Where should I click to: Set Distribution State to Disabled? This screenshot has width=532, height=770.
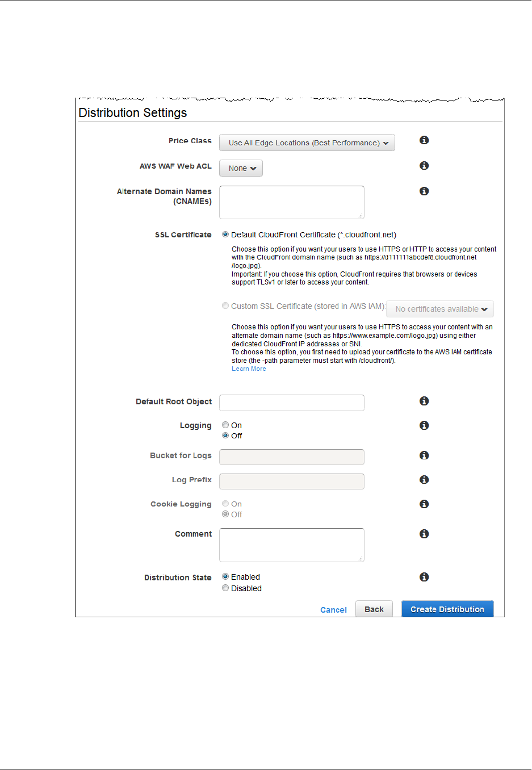click(225, 588)
